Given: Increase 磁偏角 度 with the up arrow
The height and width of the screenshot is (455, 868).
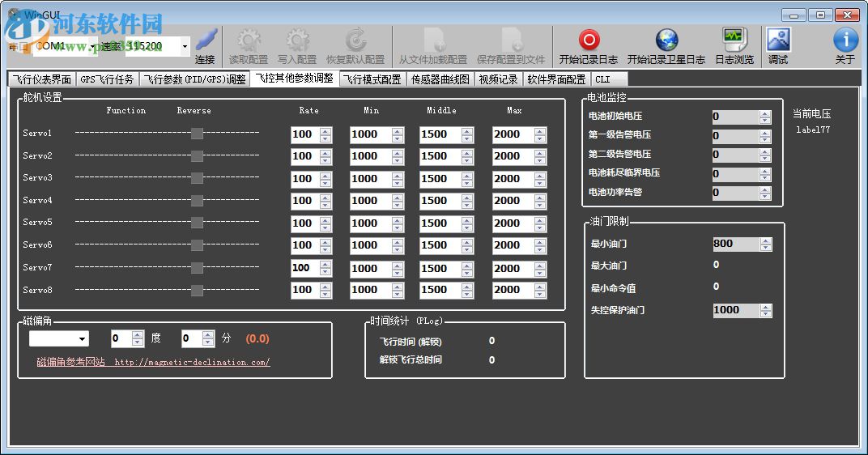Looking at the screenshot, I should pos(138,335).
